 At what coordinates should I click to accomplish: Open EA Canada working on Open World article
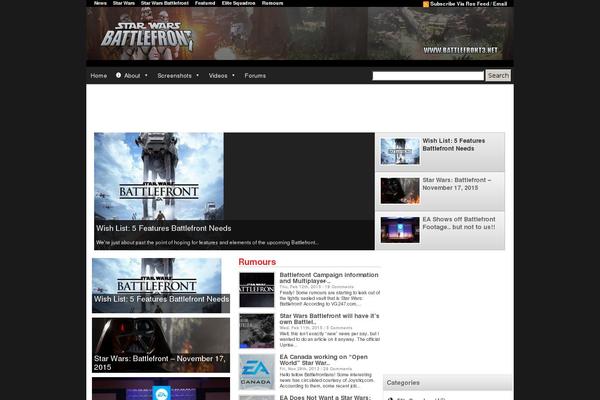[x=324, y=360]
